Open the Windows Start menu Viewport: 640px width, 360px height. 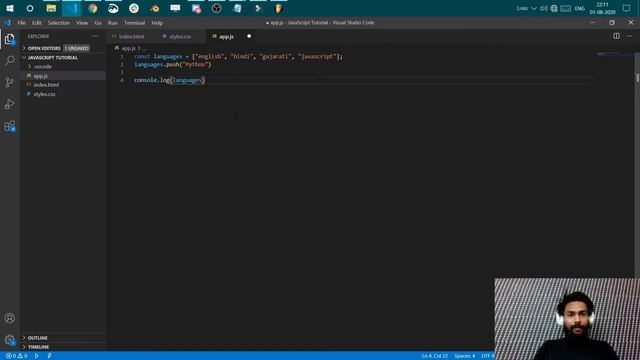(x=10, y=8)
